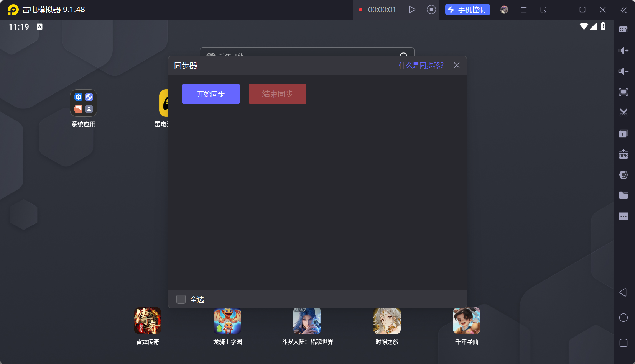Click the volume up icon
The width and height of the screenshot is (635, 364).
click(x=623, y=50)
